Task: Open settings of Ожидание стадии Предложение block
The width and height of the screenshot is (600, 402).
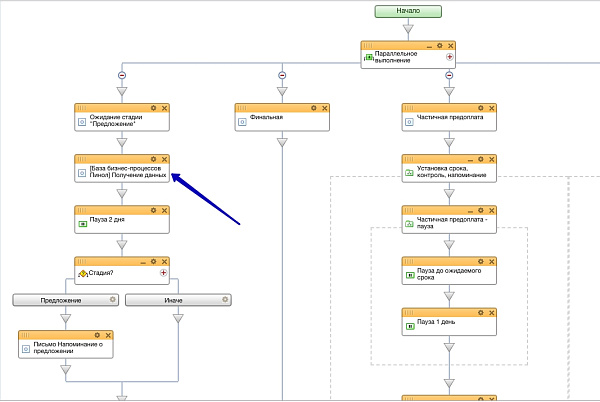Action: click(x=153, y=108)
